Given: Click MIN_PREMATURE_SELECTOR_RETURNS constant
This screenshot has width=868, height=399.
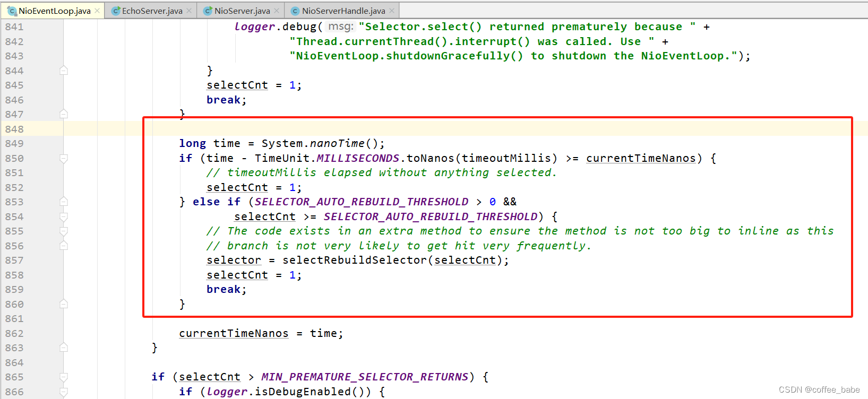Looking at the screenshot, I should point(365,377).
